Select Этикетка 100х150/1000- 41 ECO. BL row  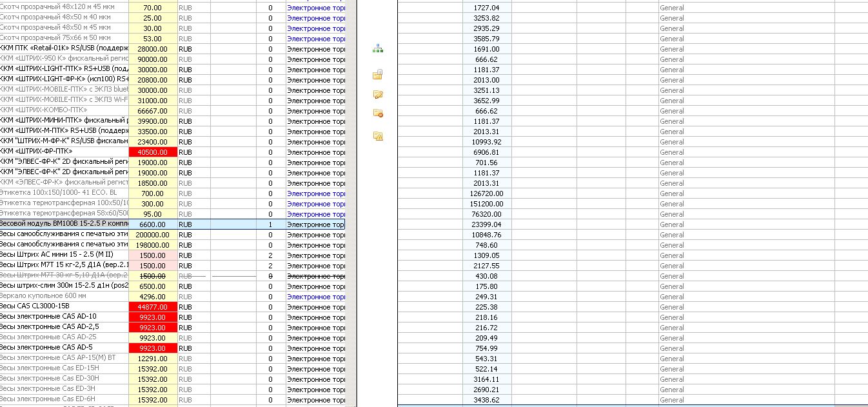[173, 194]
